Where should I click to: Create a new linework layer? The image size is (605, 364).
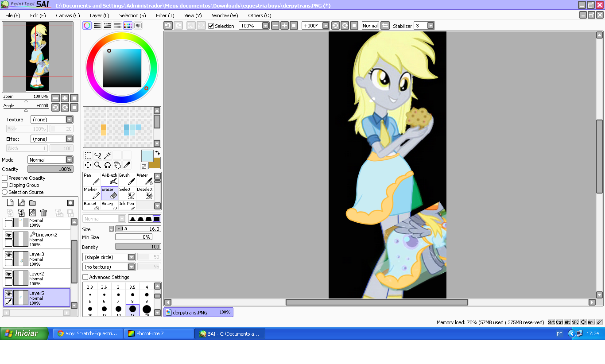[21, 203]
